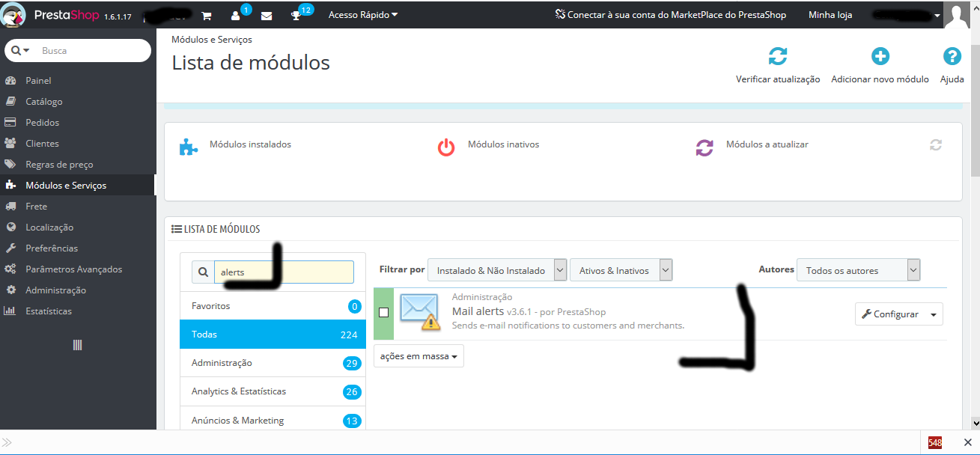Open the Instalado & Não Instalado filter dropdown
This screenshot has height=455, width=980.
(497, 270)
